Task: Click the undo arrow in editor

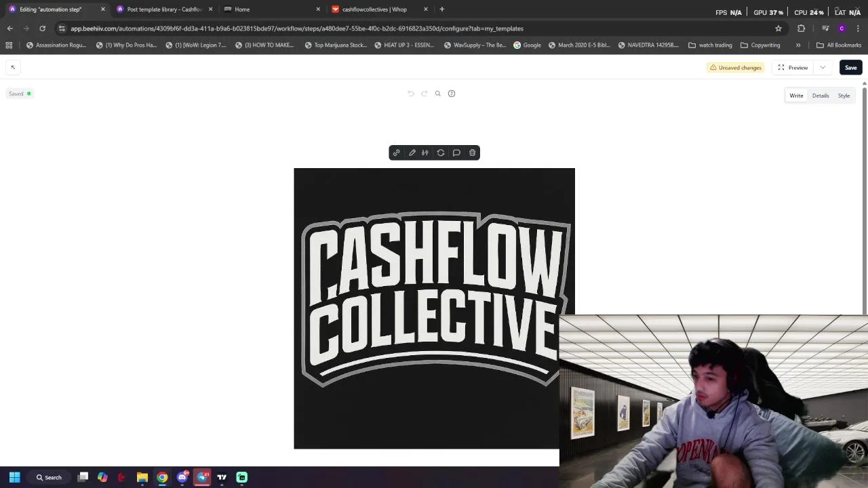Action: [411, 94]
